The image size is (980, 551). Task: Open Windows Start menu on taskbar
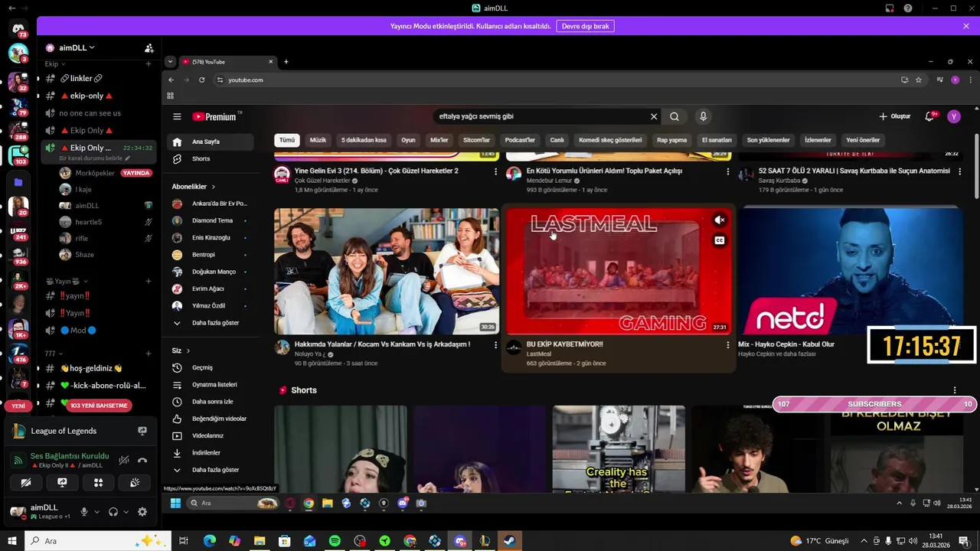coord(11,541)
